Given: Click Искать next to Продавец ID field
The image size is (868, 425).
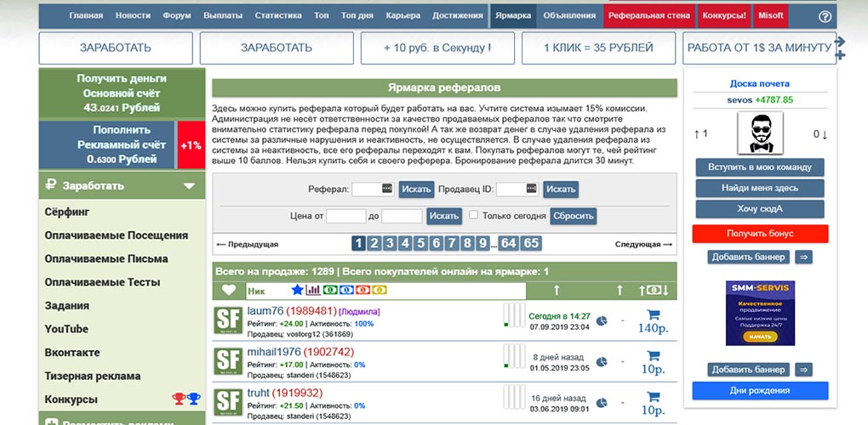Looking at the screenshot, I should tap(561, 190).
